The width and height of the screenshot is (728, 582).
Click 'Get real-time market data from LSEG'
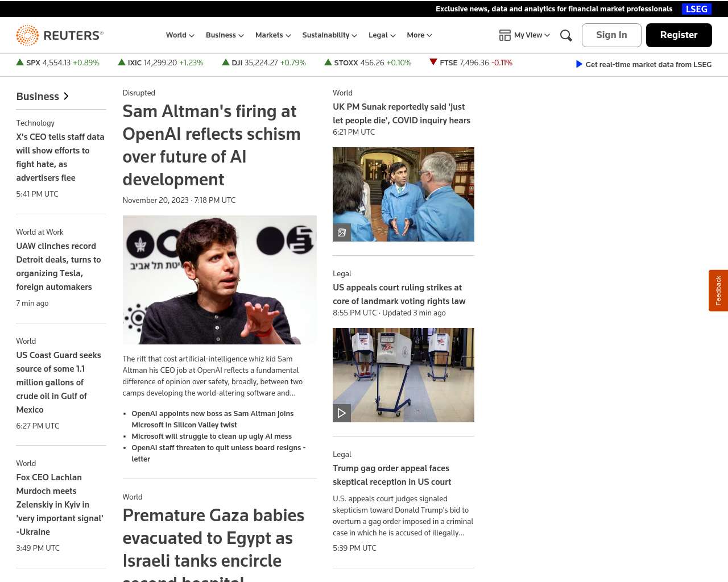click(x=648, y=64)
